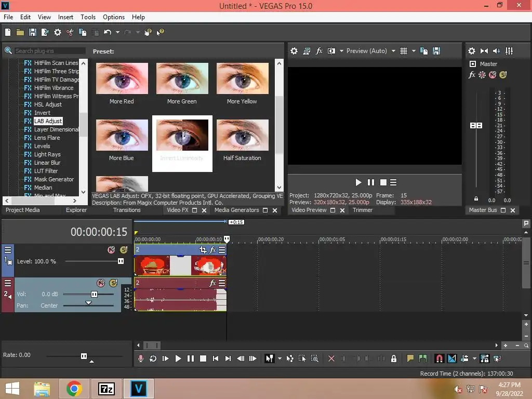Click the downmix output icon in Master Bus
532x399 pixels.
(x=484, y=51)
